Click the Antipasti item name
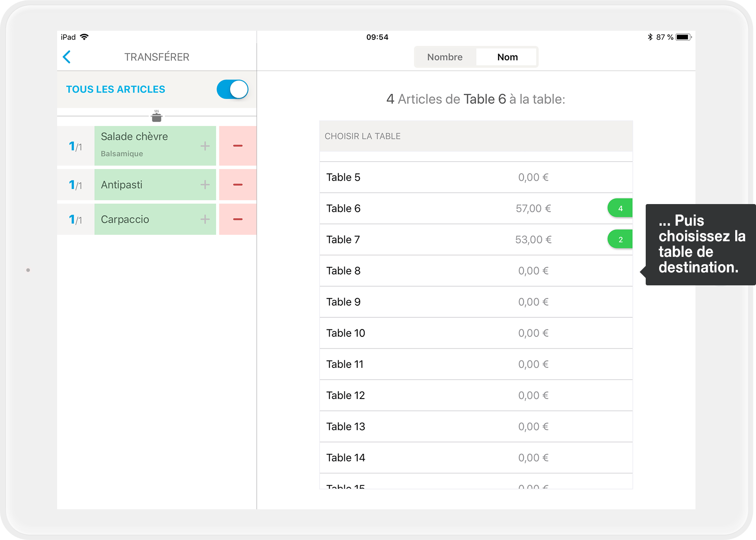Image resolution: width=756 pixels, height=540 pixels. tap(122, 185)
